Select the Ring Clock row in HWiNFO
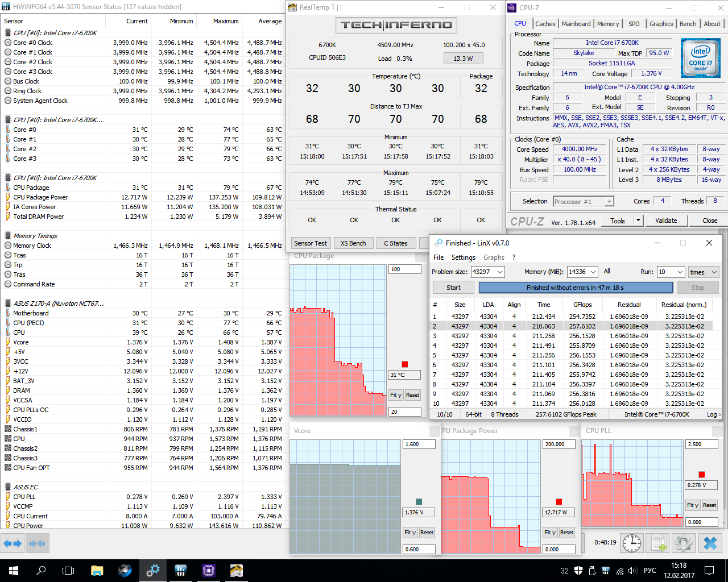The width and height of the screenshot is (728, 582). [x=143, y=91]
